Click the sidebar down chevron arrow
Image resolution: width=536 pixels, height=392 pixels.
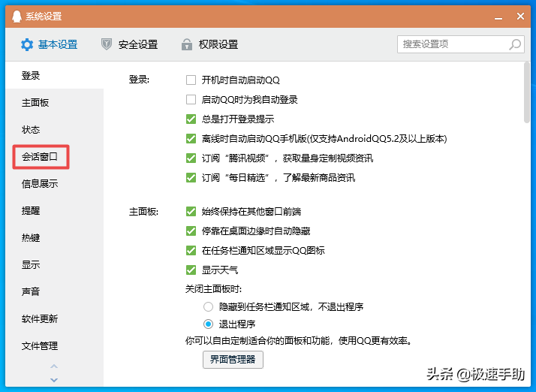point(54,380)
